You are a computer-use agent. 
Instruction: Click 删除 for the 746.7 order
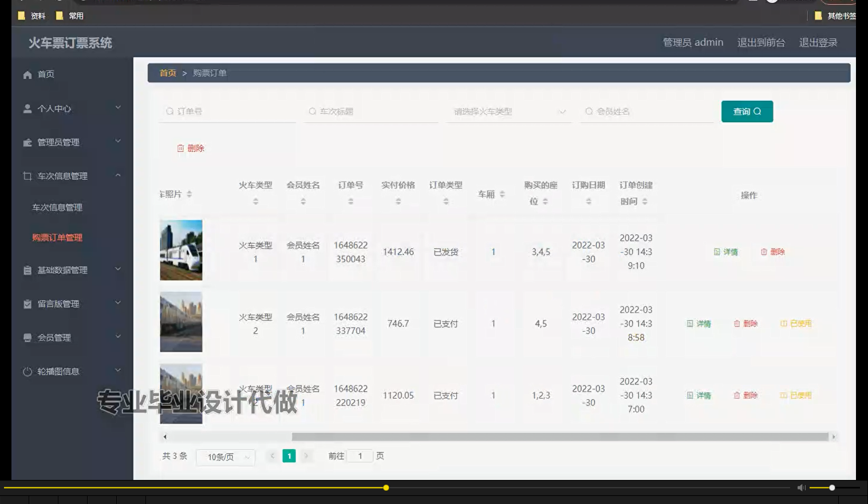tap(746, 324)
